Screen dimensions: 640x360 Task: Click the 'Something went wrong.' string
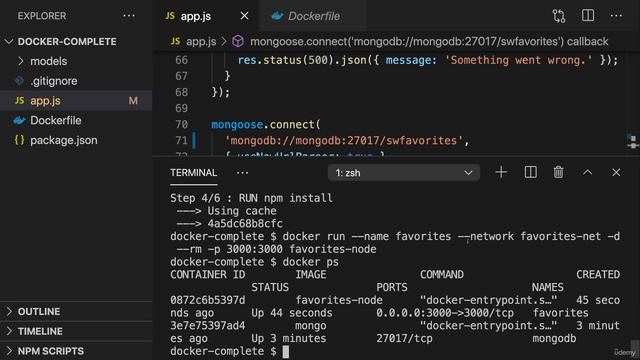pyautogui.click(x=518, y=60)
